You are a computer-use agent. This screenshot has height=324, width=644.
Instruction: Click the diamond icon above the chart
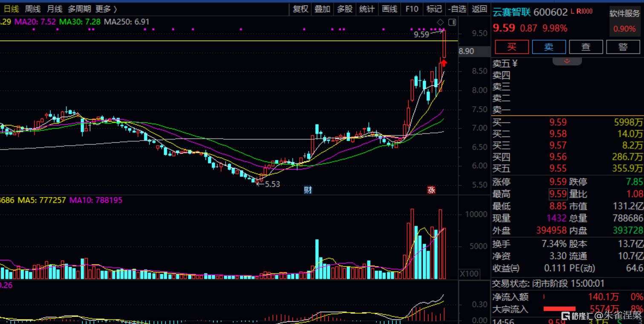pyautogui.click(x=441, y=22)
